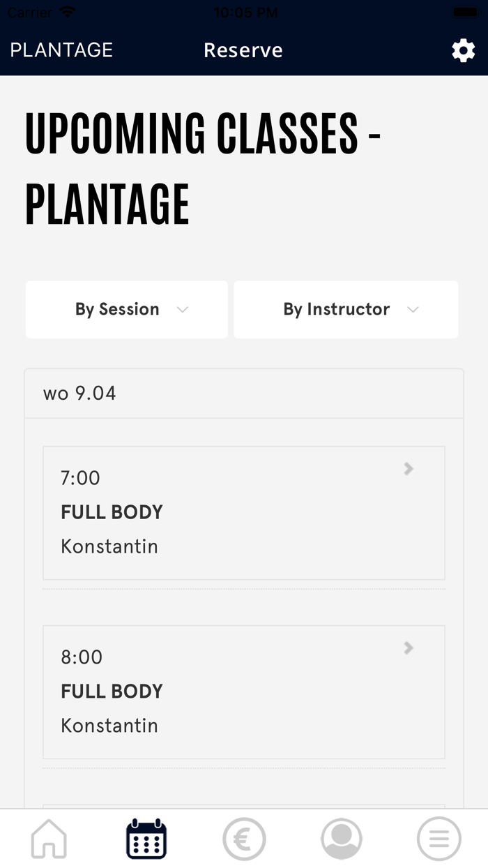Open the settings gear icon

point(463,50)
